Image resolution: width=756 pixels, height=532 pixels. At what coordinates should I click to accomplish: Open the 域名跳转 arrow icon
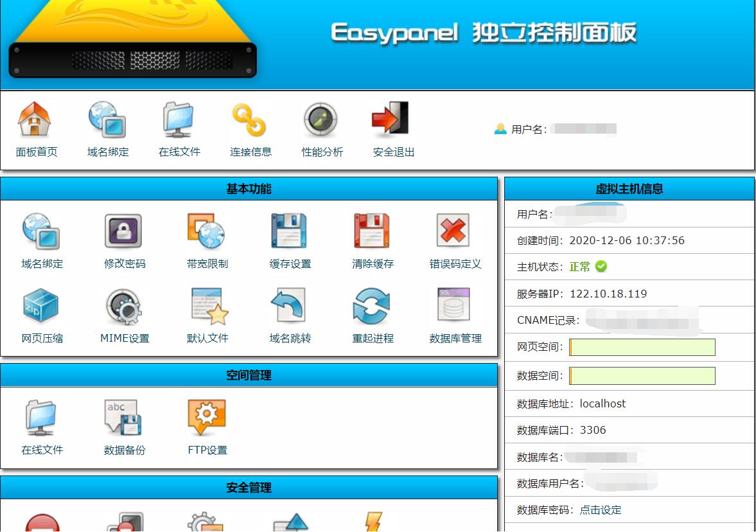pyautogui.click(x=288, y=305)
